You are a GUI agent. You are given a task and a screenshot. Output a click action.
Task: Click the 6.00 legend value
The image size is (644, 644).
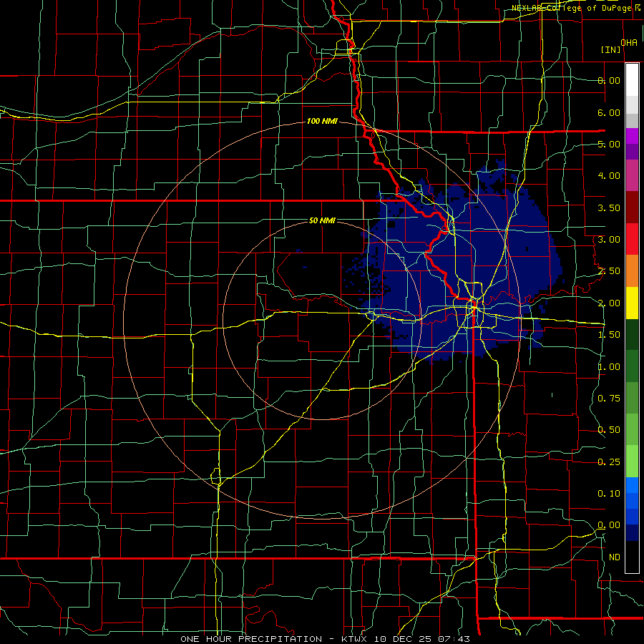[x=609, y=112]
